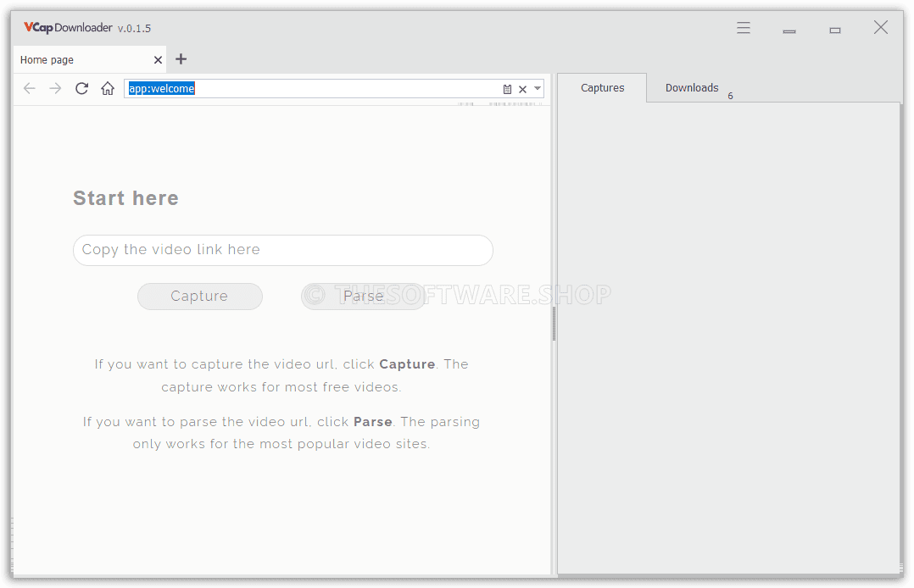Go forward with the right arrow icon

[55, 89]
